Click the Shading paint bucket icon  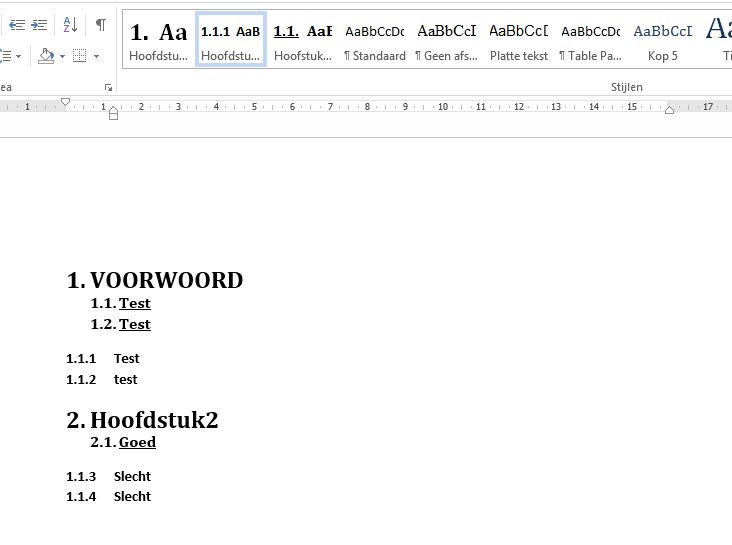(45, 56)
